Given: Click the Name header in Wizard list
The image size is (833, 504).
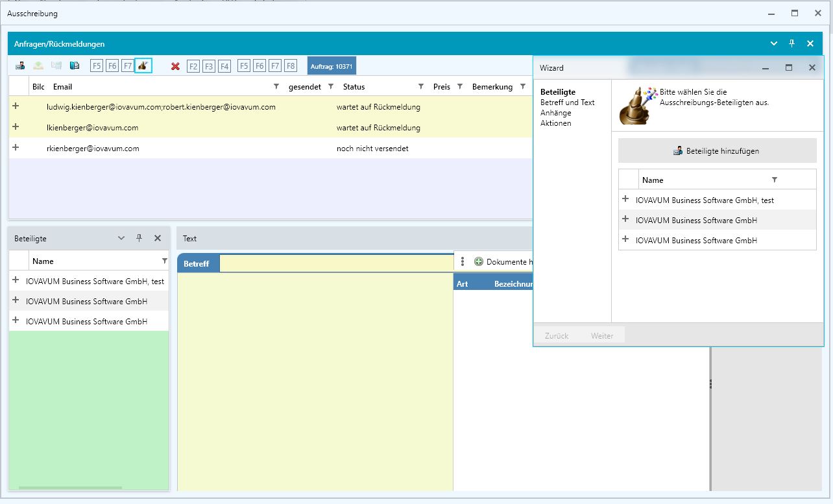Looking at the screenshot, I should [x=653, y=180].
